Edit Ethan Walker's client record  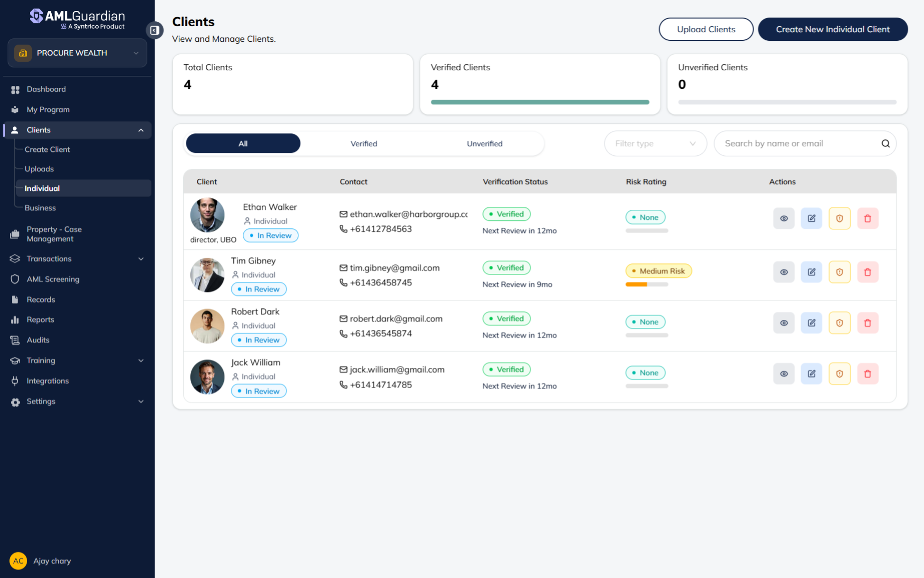812,218
